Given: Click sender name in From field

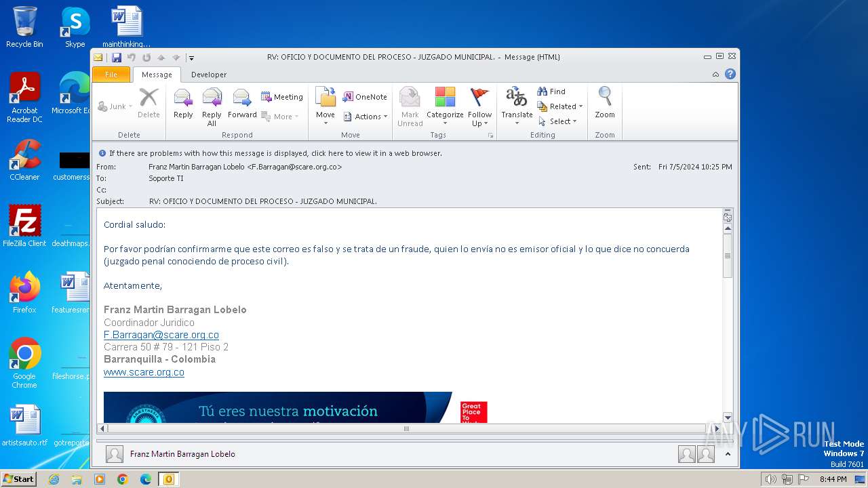Looking at the screenshot, I should 245,167.
